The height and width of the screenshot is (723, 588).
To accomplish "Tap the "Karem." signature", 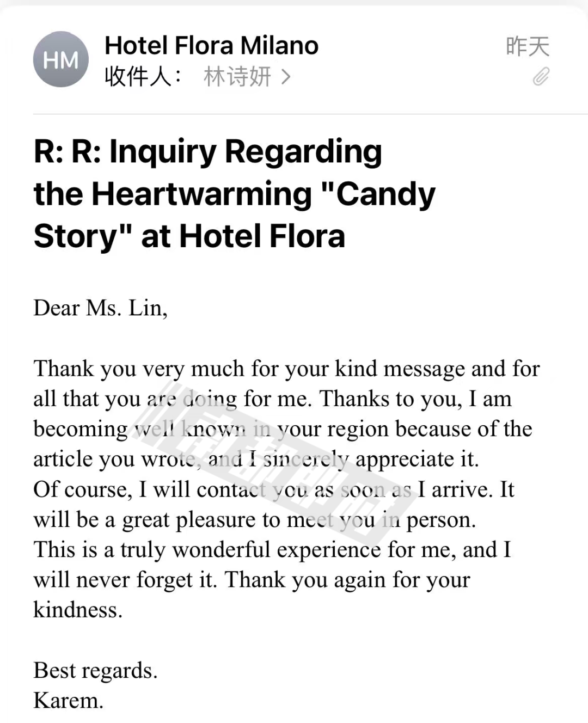I will coord(68,700).
